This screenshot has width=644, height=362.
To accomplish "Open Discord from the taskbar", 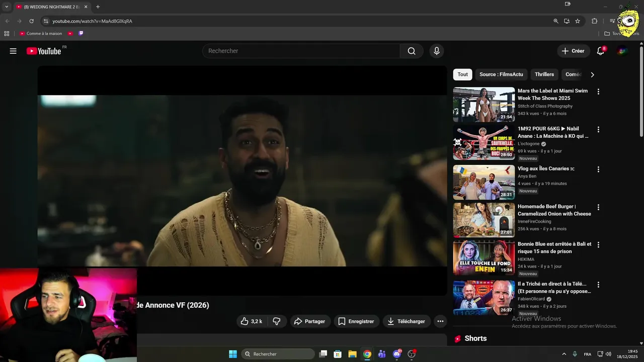I will click(397, 354).
